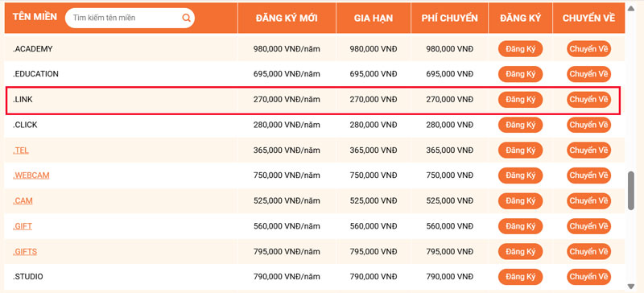Screen dimensions: 644x293
Task: Click the PHÍ CHUYỂN column header
Action: (449, 18)
